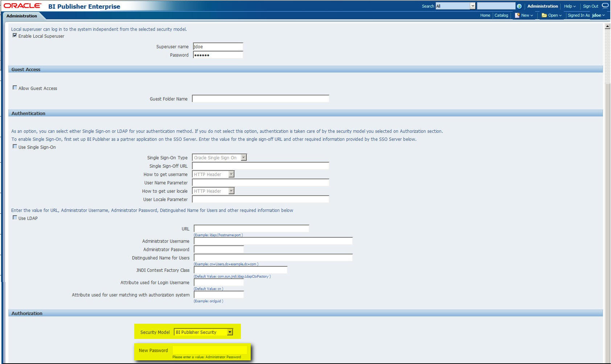The image size is (611, 364).
Task: Click the Sign Out link
Action: (590, 6)
